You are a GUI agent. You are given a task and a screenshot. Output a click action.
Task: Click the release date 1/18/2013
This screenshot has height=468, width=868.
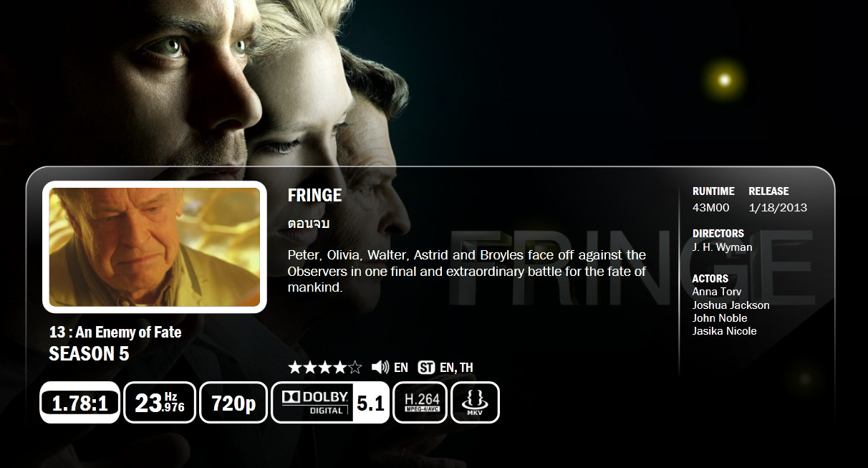[778, 208]
